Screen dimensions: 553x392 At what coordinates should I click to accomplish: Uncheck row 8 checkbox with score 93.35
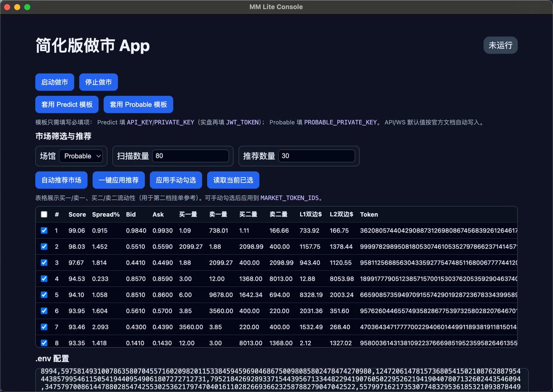pos(44,343)
